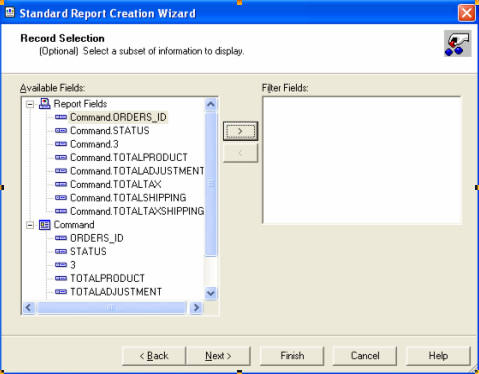Cancel the report creation wizard
The height and width of the screenshot is (374, 479).
[365, 356]
